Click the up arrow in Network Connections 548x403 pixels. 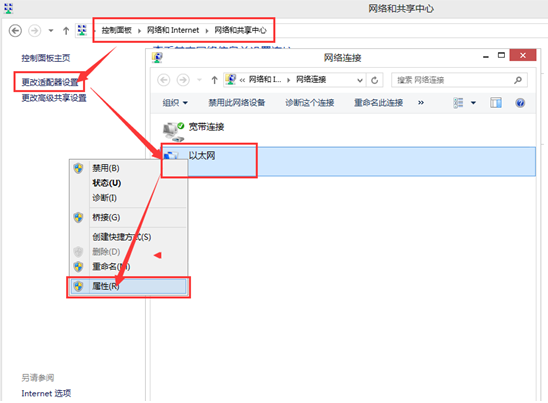click(215, 80)
